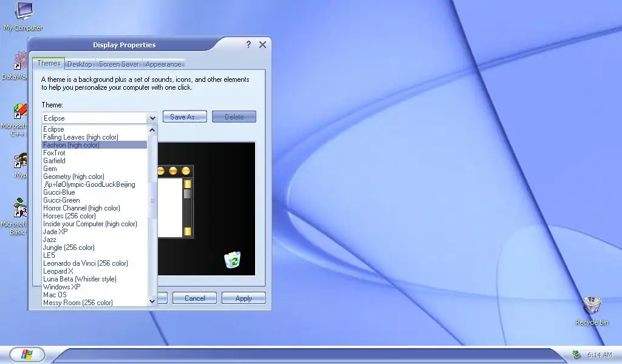Switch to the Screen Saver tab
Viewport: 622px width, 364px height.
pos(119,64)
